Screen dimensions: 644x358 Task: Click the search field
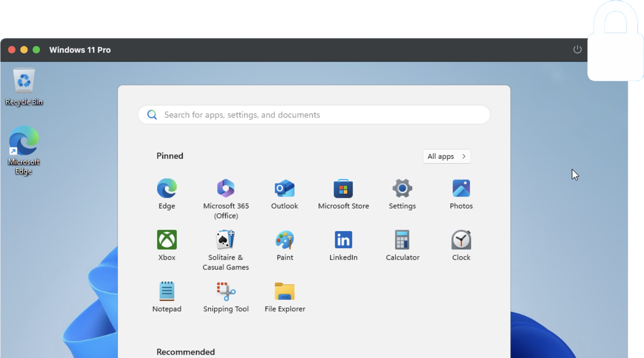[314, 115]
